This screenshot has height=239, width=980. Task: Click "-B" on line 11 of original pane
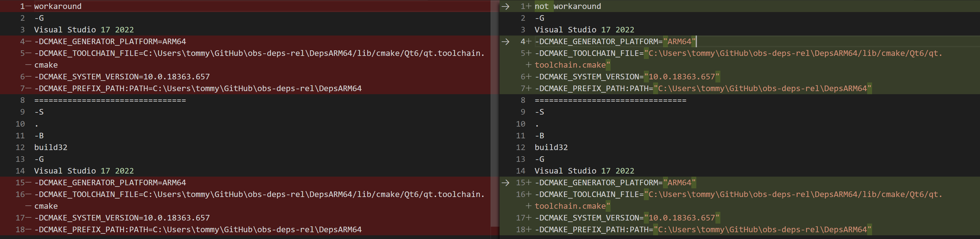pyautogui.click(x=39, y=136)
